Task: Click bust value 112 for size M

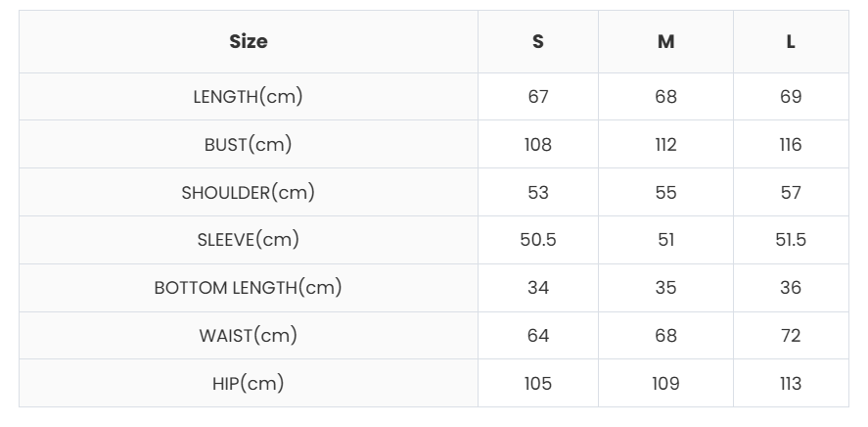Action: pyautogui.click(x=665, y=145)
